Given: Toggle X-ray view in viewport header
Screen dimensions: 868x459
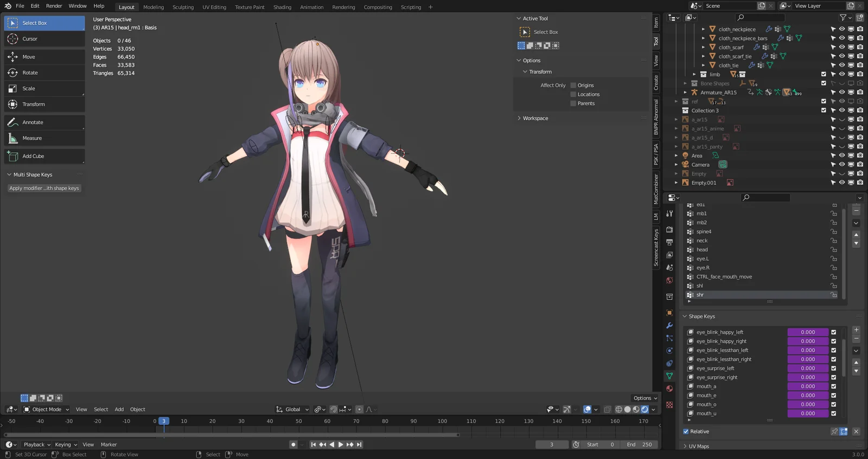Looking at the screenshot, I should pyautogui.click(x=607, y=409).
